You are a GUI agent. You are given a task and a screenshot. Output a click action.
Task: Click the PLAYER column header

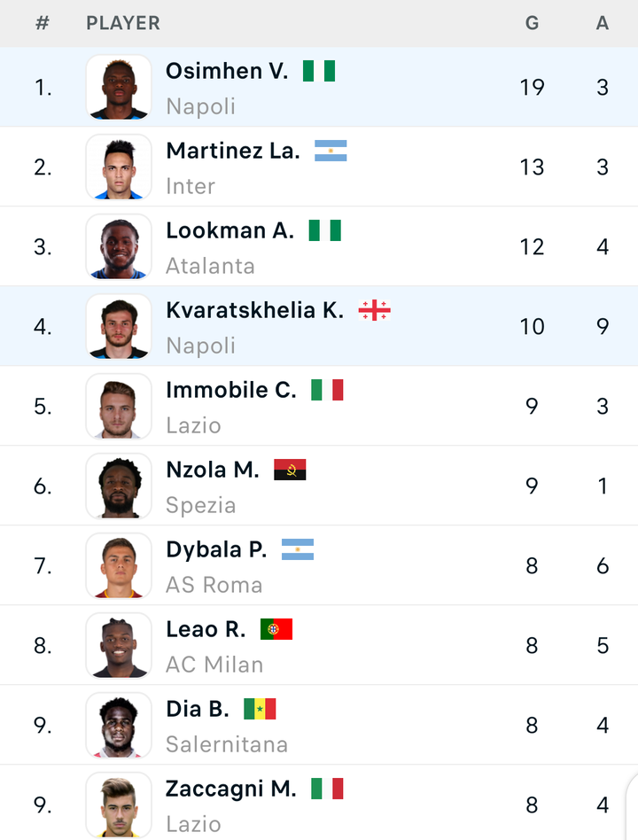coord(123,23)
